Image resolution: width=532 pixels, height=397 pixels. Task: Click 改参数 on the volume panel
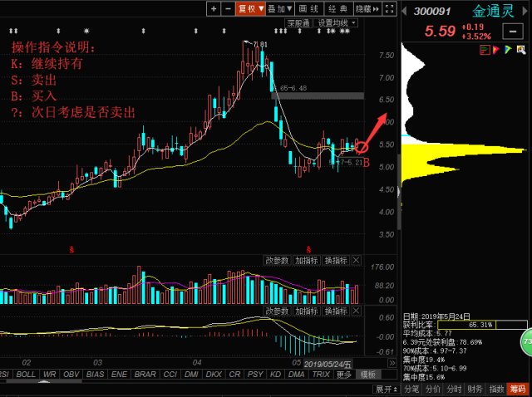pos(277,260)
